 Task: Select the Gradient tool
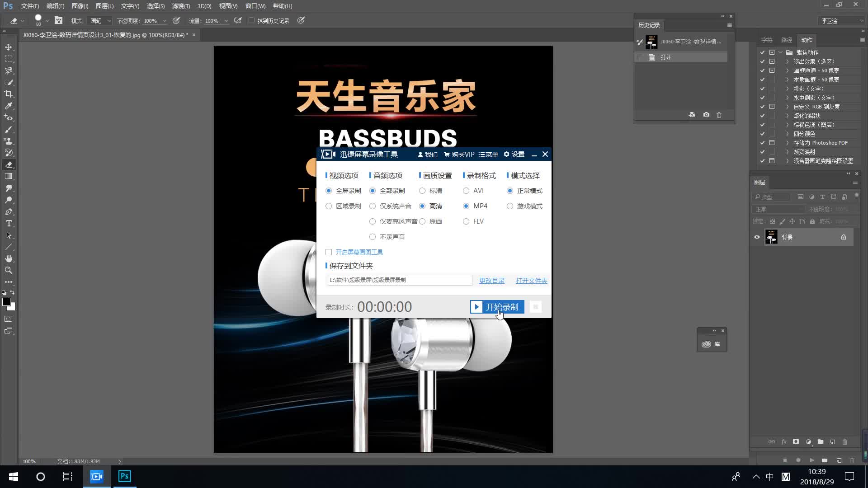(x=9, y=176)
